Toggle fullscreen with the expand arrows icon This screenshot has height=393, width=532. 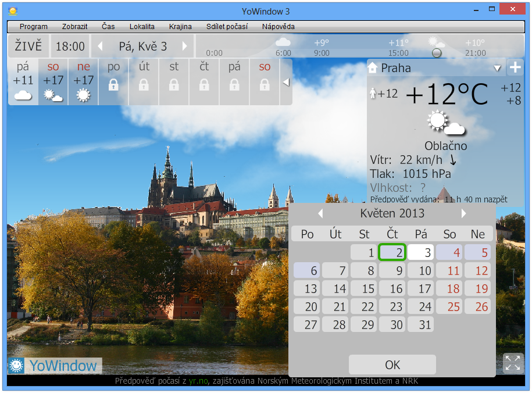coord(513,363)
